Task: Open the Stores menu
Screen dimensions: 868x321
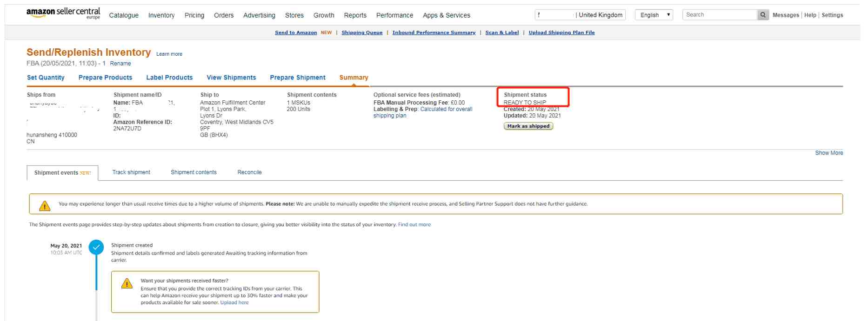Action: click(294, 15)
